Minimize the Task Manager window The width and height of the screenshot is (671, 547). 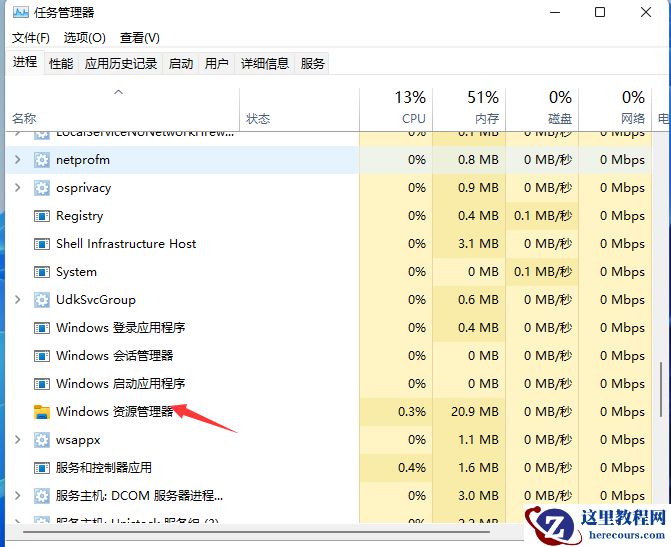tap(555, 12)
